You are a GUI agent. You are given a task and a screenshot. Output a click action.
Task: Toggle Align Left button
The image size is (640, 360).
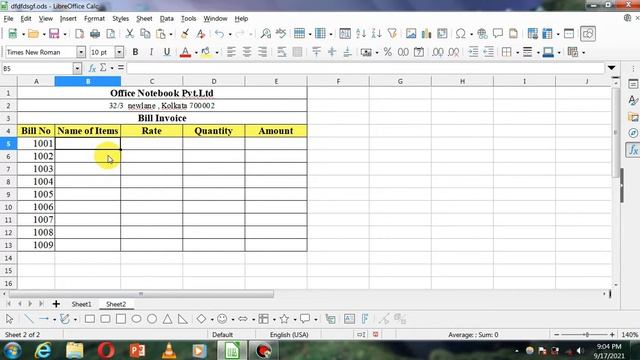(231, 52)
